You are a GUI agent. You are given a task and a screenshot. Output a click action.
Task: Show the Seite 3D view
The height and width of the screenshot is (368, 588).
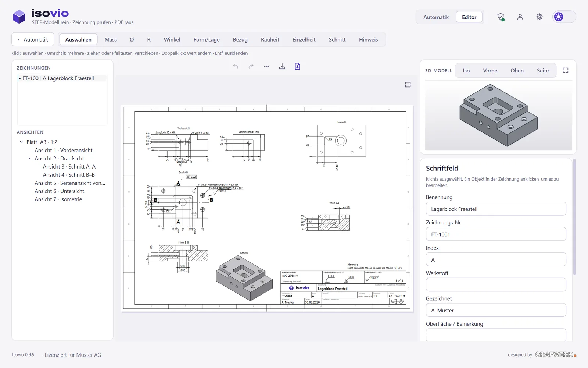tap(542, 71)
